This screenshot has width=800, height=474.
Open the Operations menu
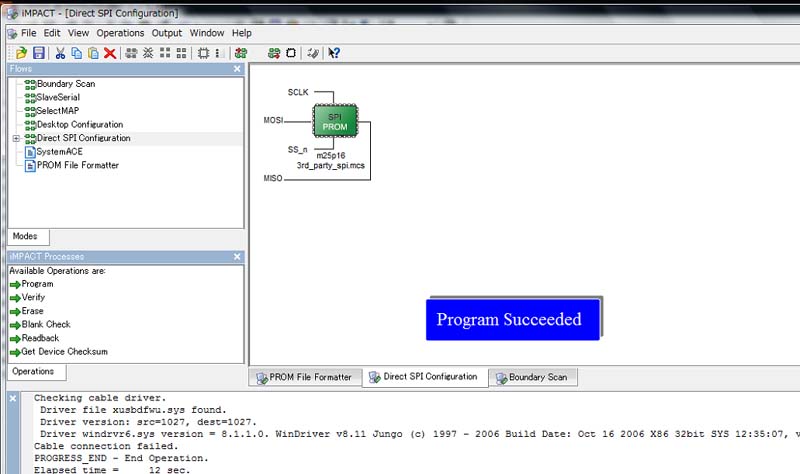[x=120, y=33]
